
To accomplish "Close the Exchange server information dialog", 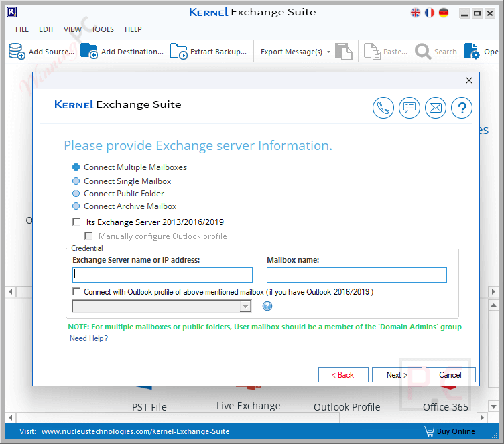I will coord(469,80).
